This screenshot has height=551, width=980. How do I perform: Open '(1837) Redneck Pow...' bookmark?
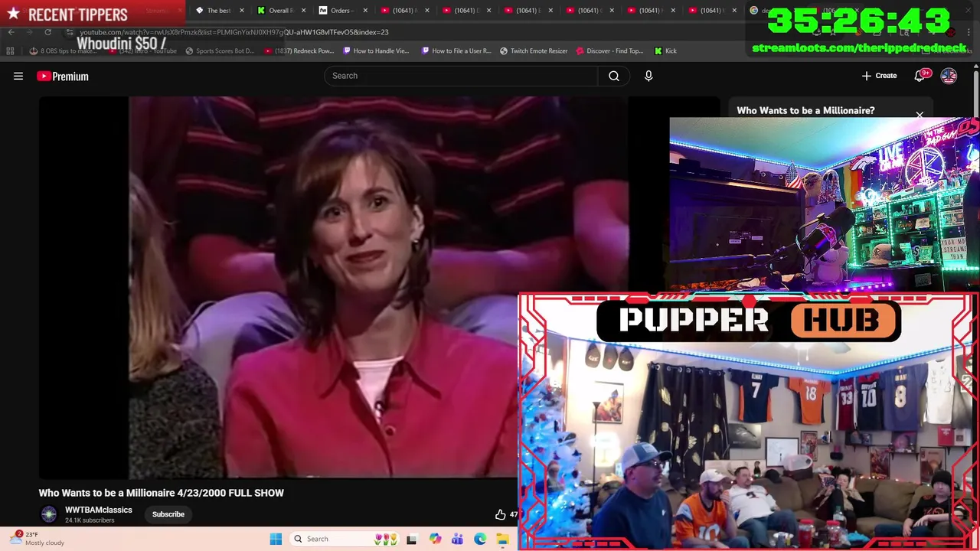pos(299,51)
